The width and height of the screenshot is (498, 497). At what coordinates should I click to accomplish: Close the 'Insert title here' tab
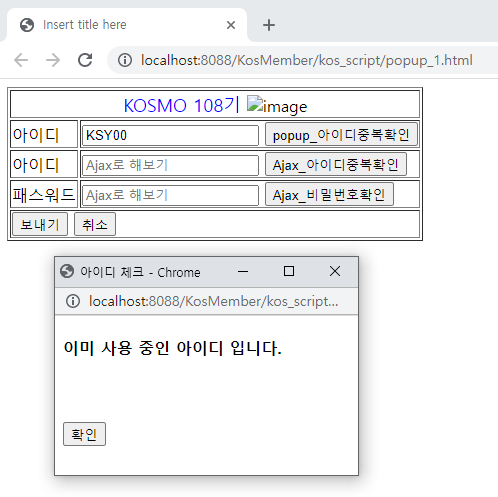pyautogui.click(x=231, y=25)
